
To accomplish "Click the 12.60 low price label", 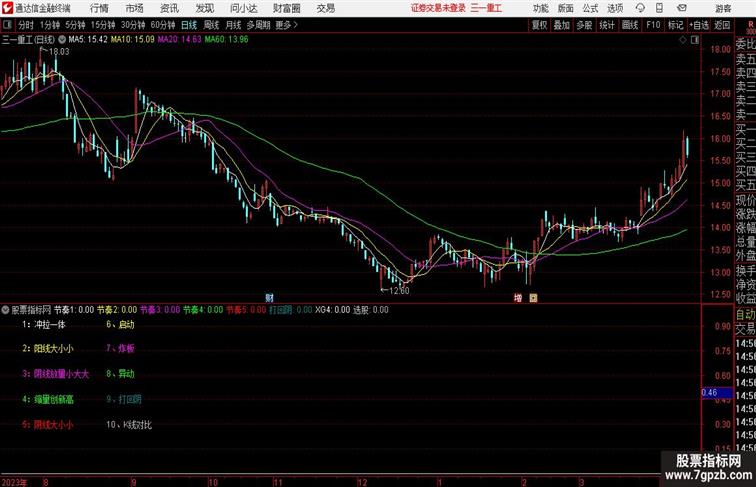I will click(x=399, y=290).
